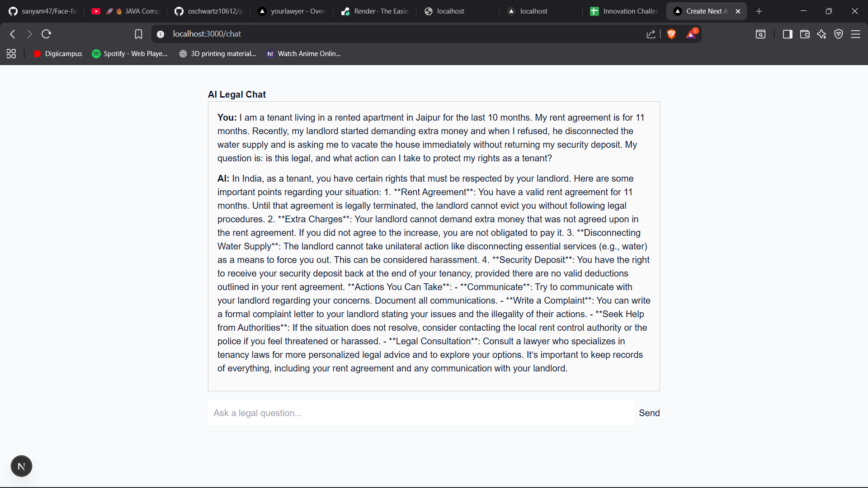Bookmark this page icon
Screen dimensions: 868x488
(x=138, y=34)
